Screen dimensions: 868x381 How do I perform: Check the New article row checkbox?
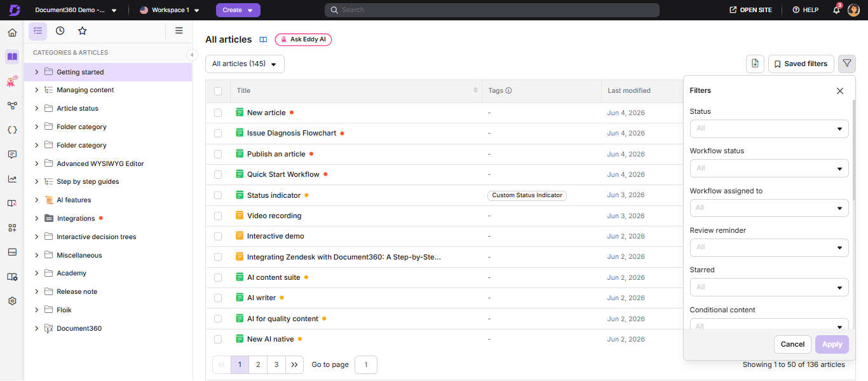(x=218, y=113)
